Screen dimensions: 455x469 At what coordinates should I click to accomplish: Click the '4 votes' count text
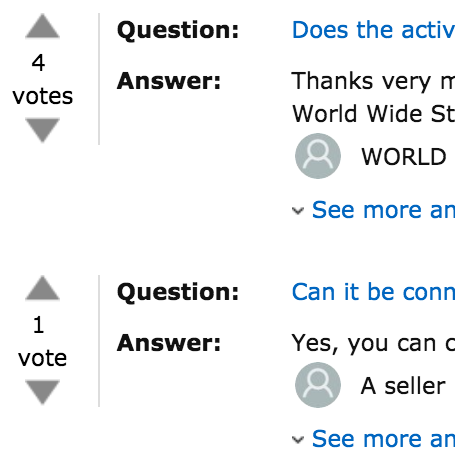(x=42, y=80)
